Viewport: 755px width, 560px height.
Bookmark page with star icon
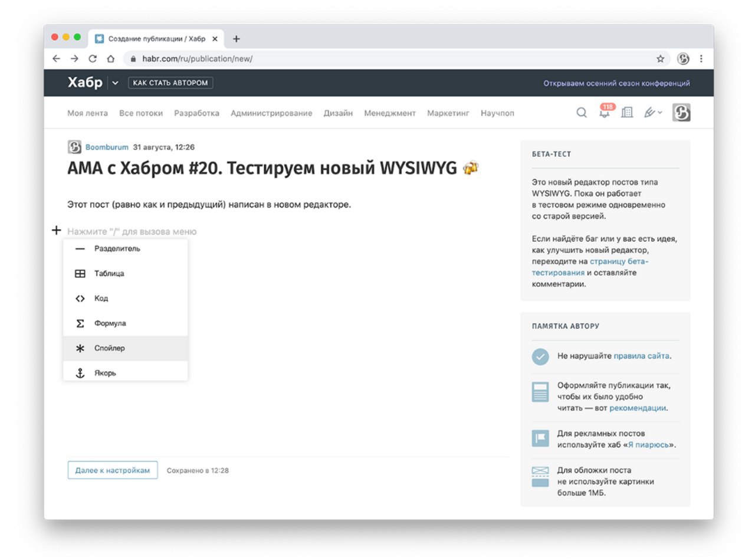click(x=660, y=58)
